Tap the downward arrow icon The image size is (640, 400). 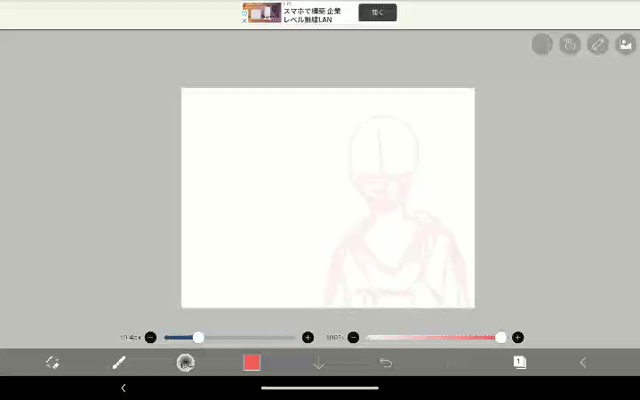click(x=319, y=362)
